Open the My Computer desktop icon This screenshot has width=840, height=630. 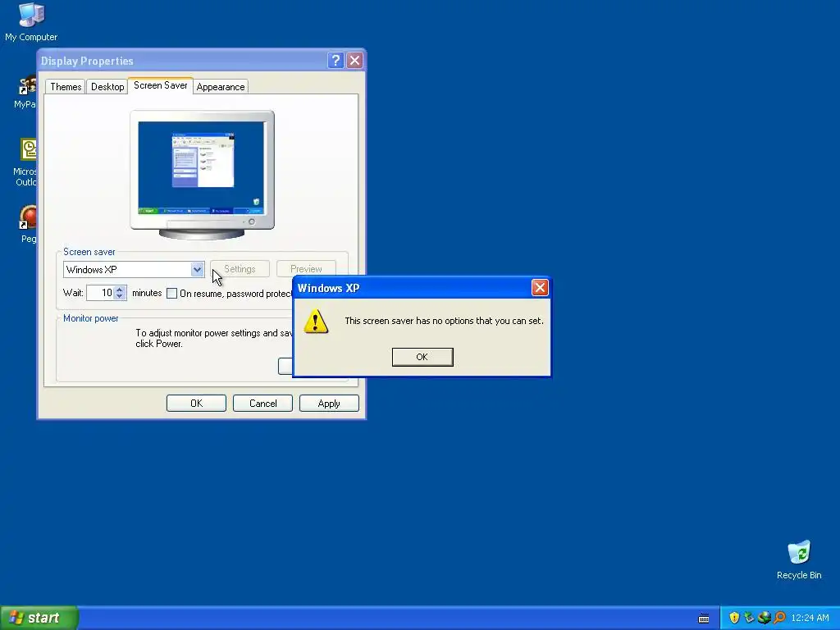pos(31,21)
